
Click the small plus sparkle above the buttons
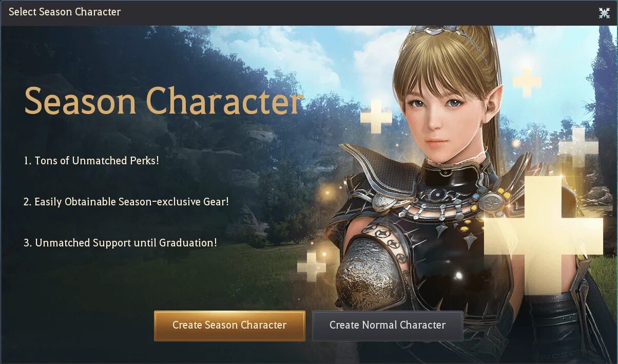pos(312,267)
